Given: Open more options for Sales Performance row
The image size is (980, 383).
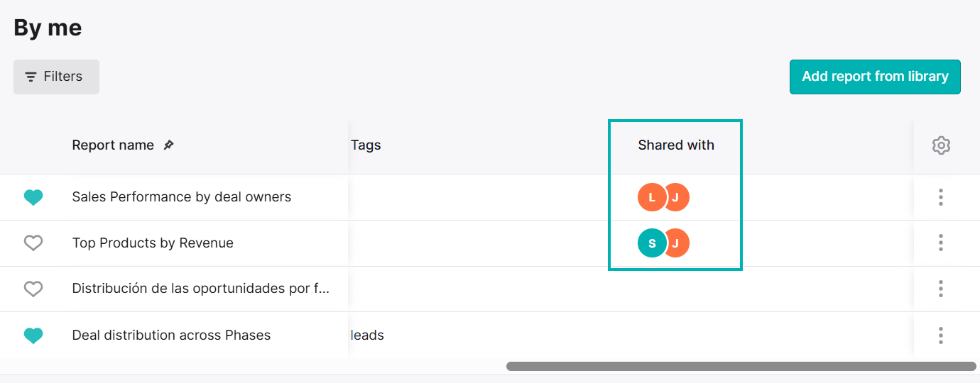Looking at the screenshot, I should click(x=941, y=197).
